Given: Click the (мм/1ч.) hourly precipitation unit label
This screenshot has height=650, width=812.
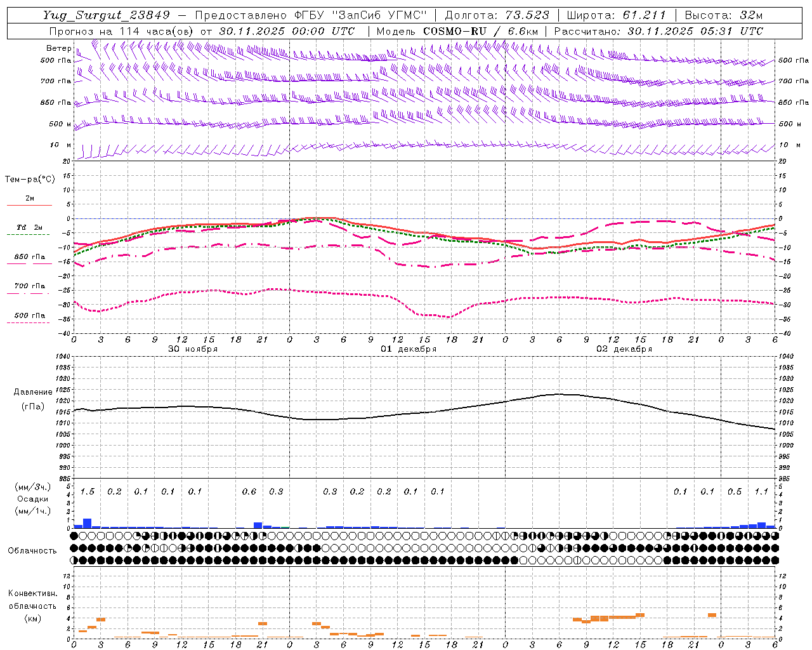Looking at the screenshot, I should coord(32,510).
